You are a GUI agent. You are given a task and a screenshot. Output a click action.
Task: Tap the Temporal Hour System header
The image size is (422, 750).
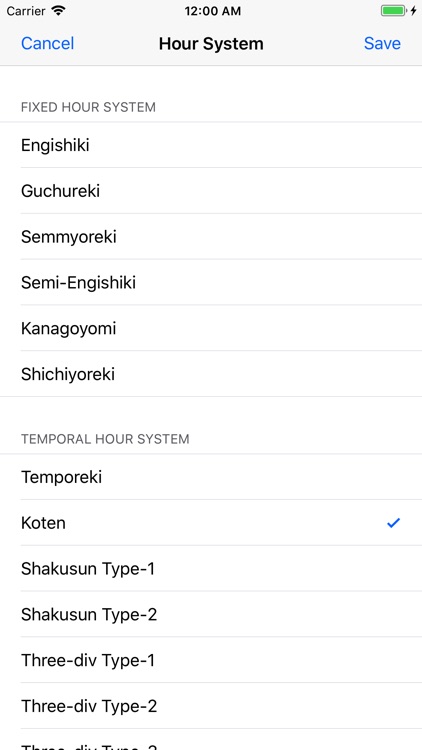(x=105, y=439)
